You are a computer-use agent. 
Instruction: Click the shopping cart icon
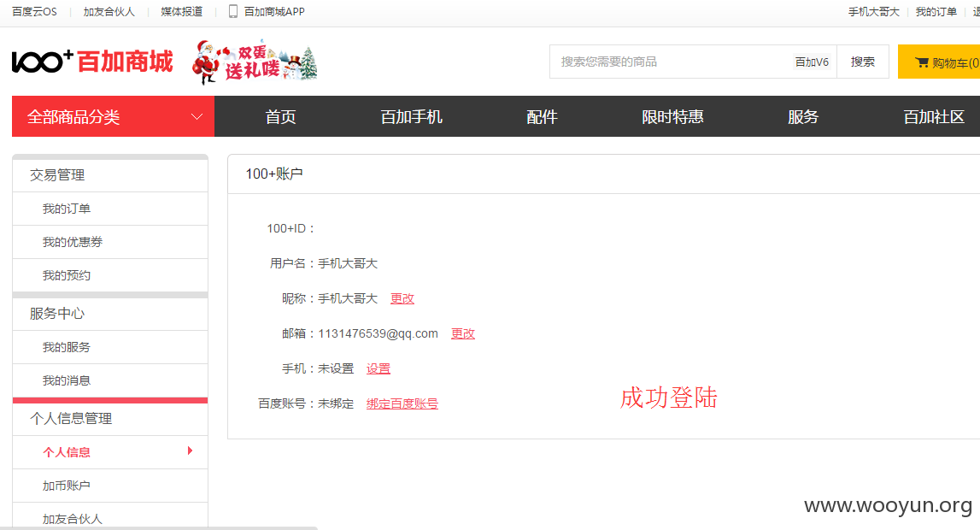tap(922, 62)
